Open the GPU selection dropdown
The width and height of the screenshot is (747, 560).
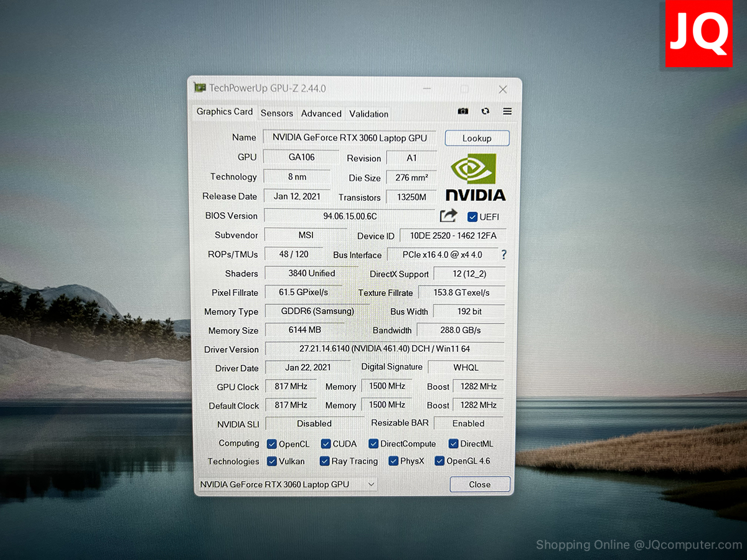click(287, 484)
